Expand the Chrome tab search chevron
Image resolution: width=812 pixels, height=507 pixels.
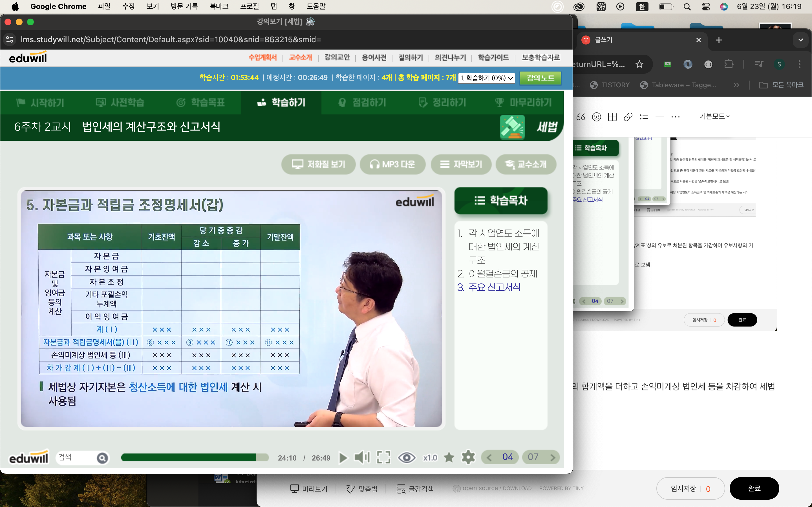point(801,40)
